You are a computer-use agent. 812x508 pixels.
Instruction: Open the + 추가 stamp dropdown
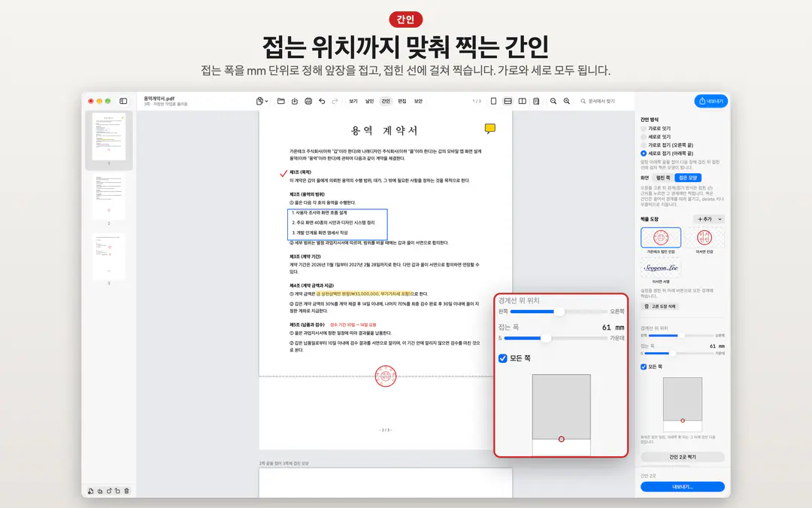point(708,219)
